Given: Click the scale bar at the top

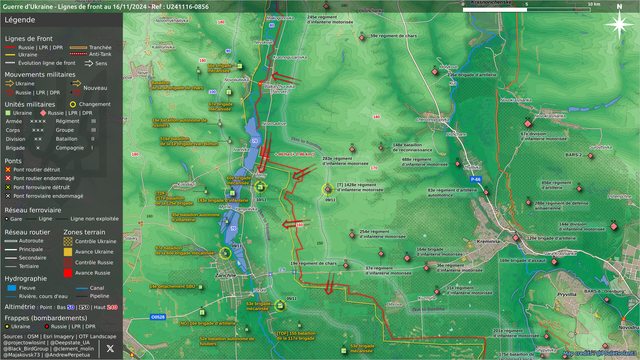Looking at the screenshot, I should pos(527,9).
